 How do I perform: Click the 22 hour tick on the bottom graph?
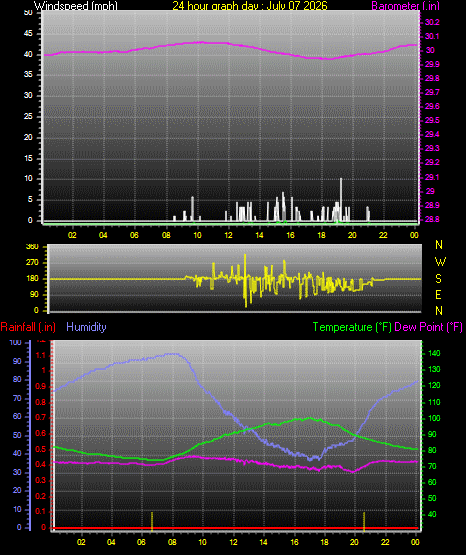[385, 542]
